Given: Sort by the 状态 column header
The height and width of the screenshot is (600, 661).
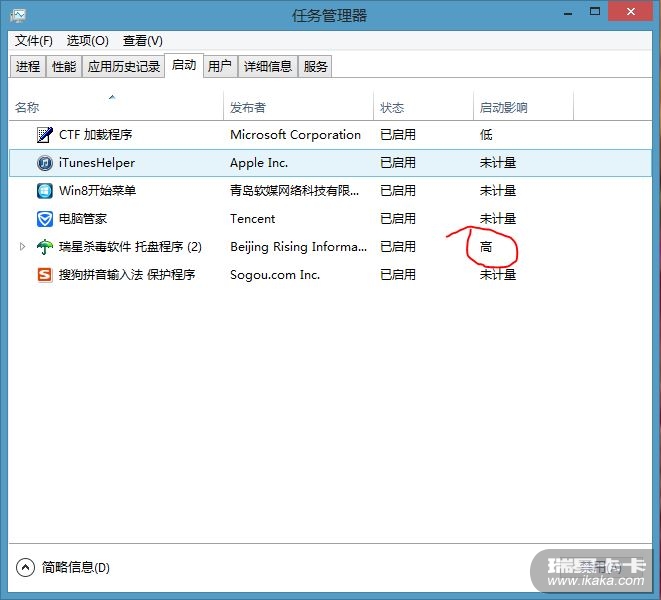Looking at the screenshot, I should [423, 107].
